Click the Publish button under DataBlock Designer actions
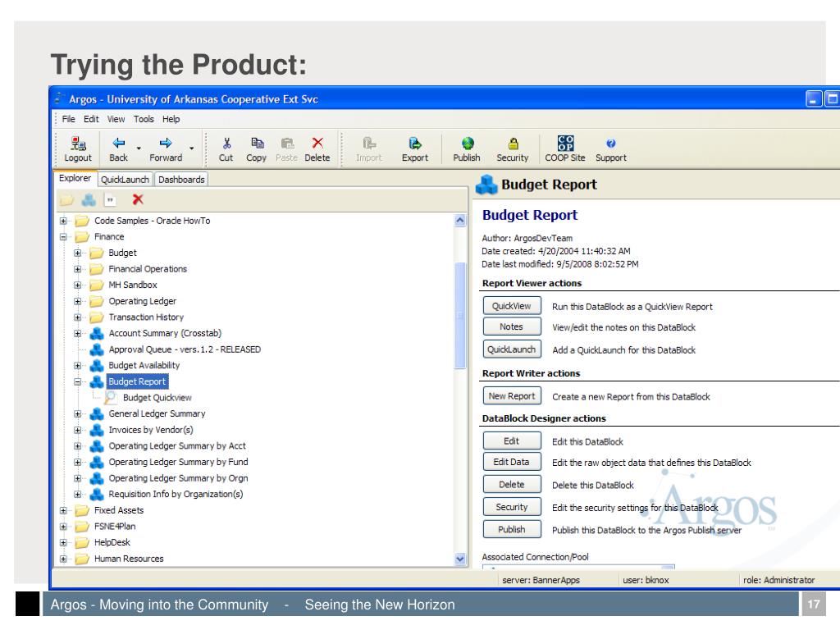Screen dimensions: 840x630 [512, 529]
